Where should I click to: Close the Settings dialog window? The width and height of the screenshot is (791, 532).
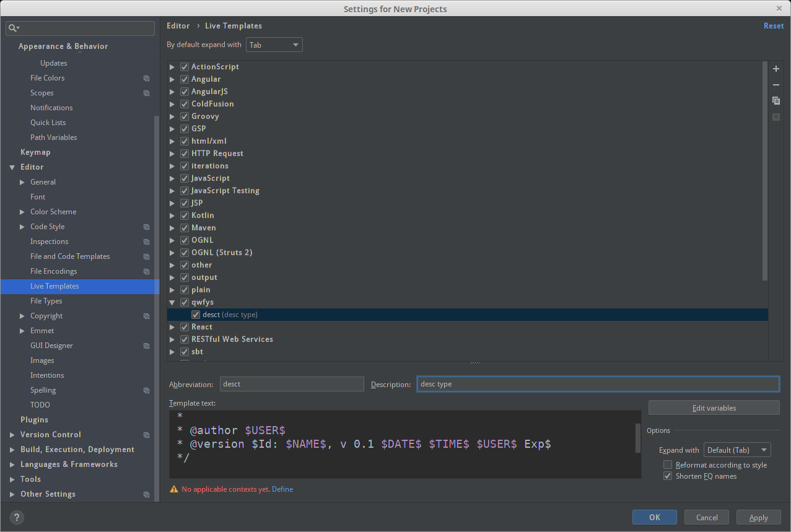click(x=779, y=8)
